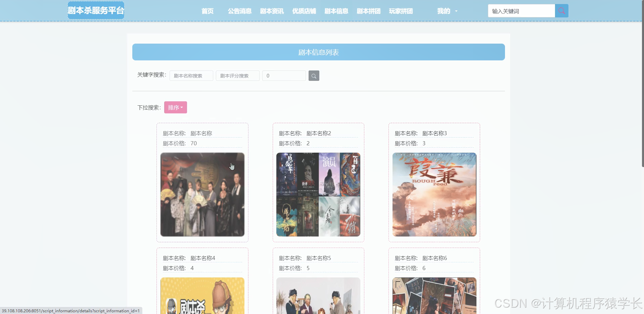The image size is (644, 314).
Task: Click the 剧本名称5 title text
Action: click(x=318, y=258)
